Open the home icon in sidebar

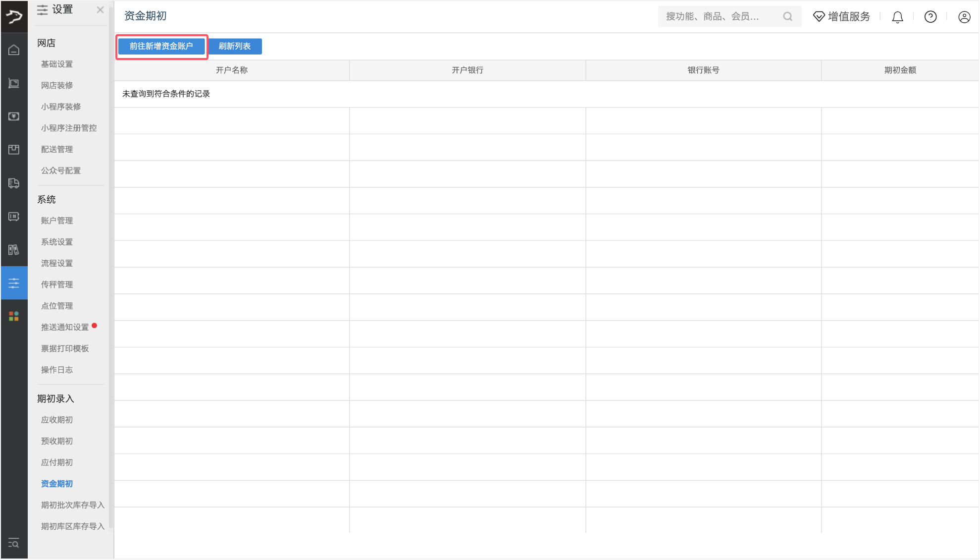pos(14,50)
